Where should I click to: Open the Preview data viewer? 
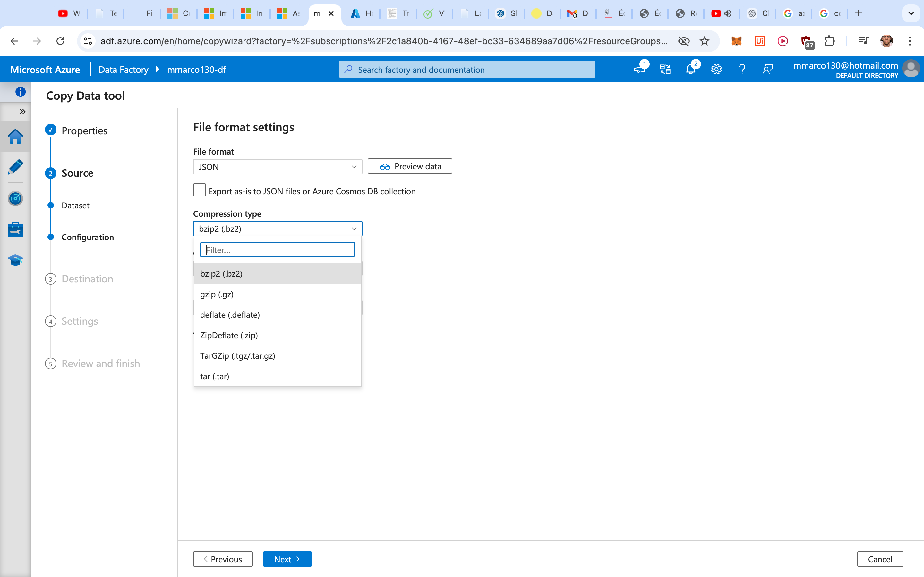pyautogui.click(x=409, y=166)
